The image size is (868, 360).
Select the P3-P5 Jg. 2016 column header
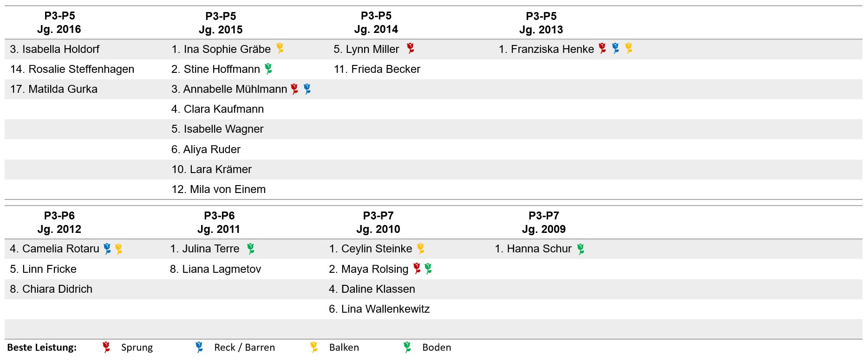click(x=59, y=23)
